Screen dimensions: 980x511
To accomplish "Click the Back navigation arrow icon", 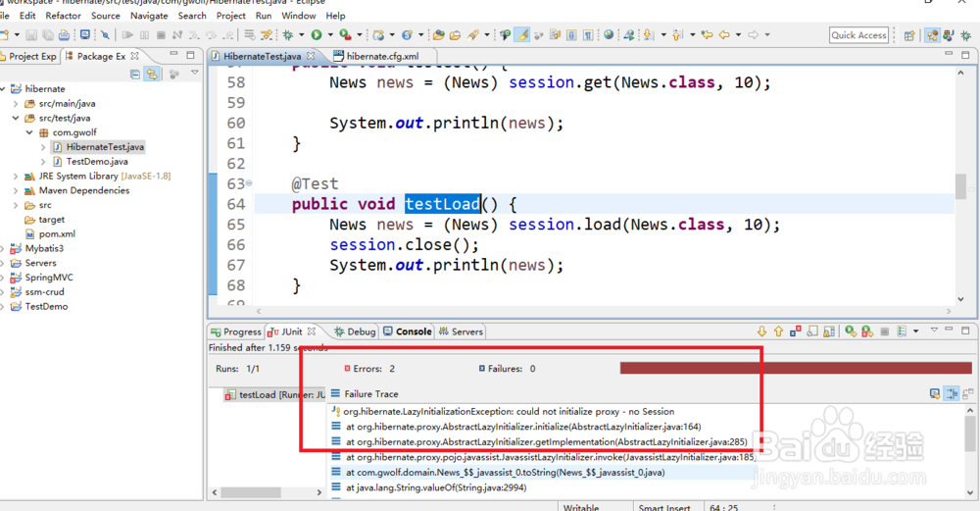I will pyautogui.click(x=724, y=35).
